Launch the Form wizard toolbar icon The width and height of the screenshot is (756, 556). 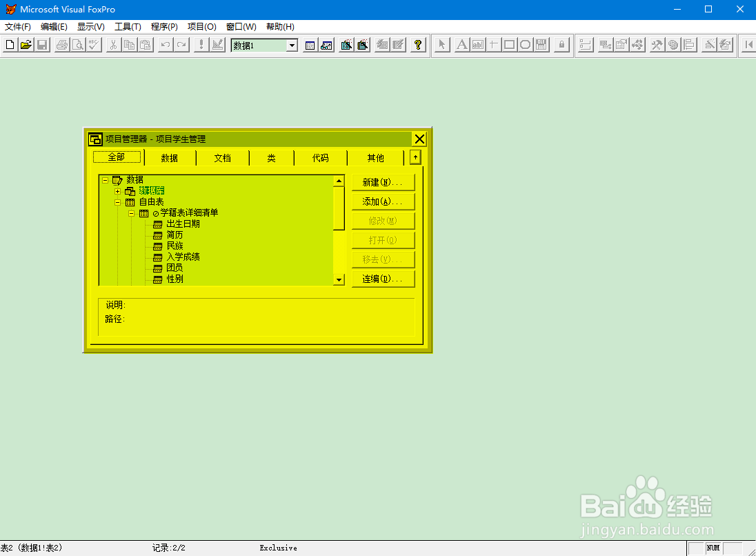click(346, 46)
